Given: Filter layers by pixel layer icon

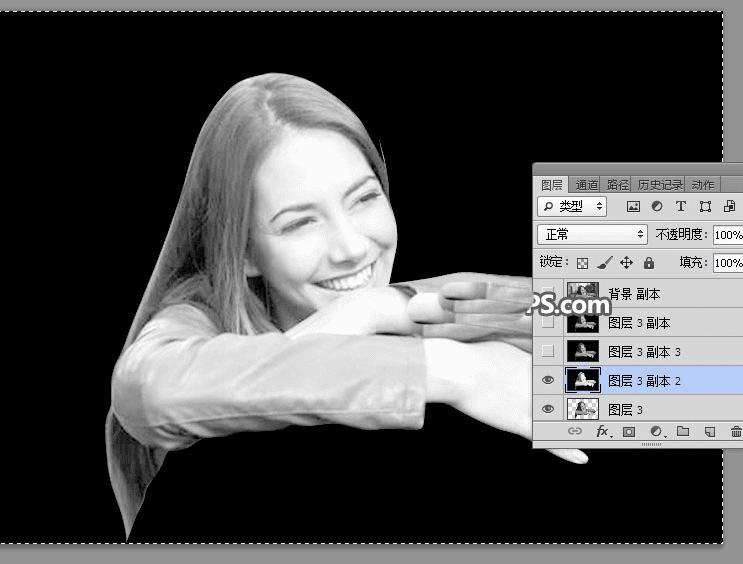Looking at the screenshot, I should pyautogui.click(x=633, y=207).
